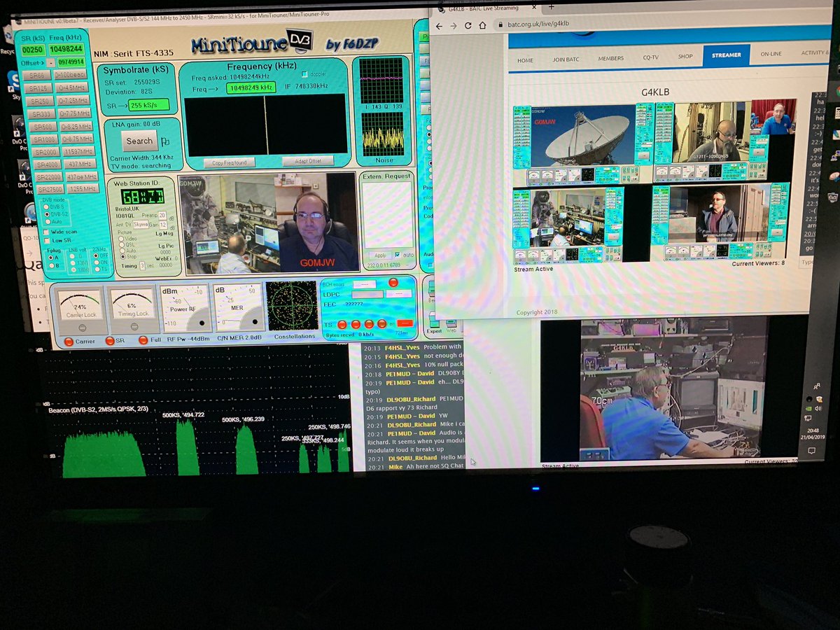Viewport: 840px width, 630px height.
Task: Click the Timing Lock meter
Action: tap(132, 309)
